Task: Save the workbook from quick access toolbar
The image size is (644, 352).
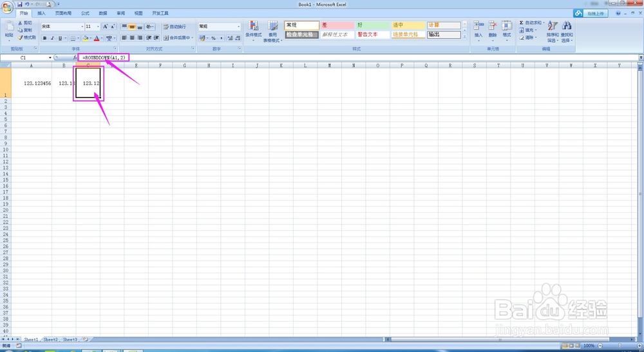Action: (x=20, y=4)
